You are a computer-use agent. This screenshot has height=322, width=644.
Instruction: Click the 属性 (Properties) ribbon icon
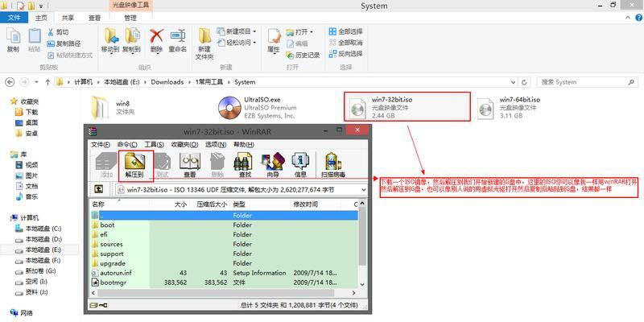274,37
